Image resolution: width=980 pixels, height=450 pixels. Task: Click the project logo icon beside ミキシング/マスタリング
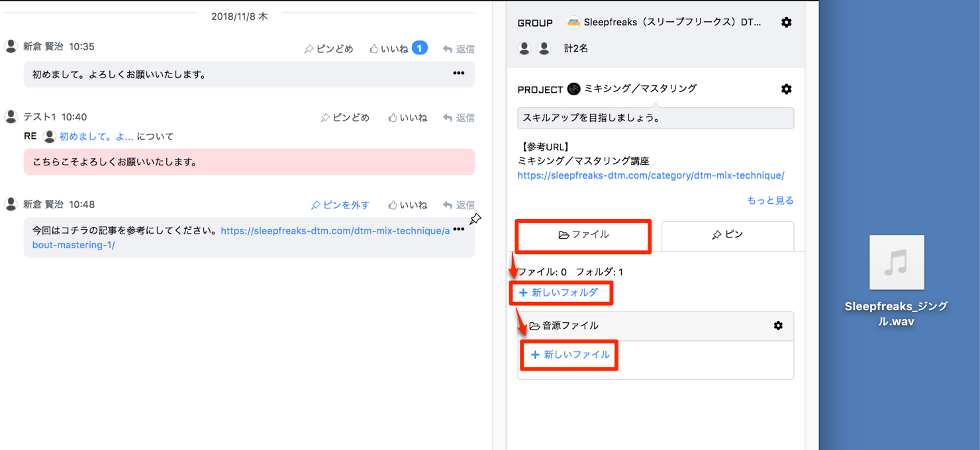pos(574,89)
